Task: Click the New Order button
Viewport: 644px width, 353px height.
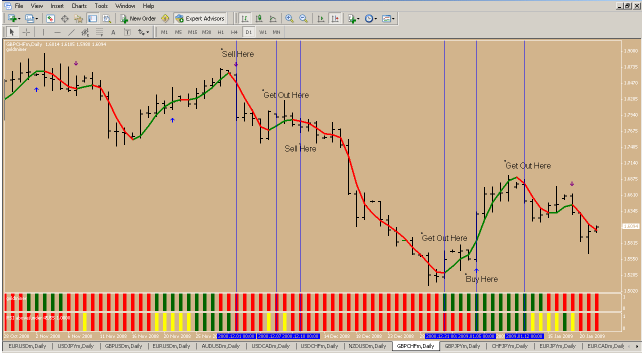Action: click(x=138, y=18)
